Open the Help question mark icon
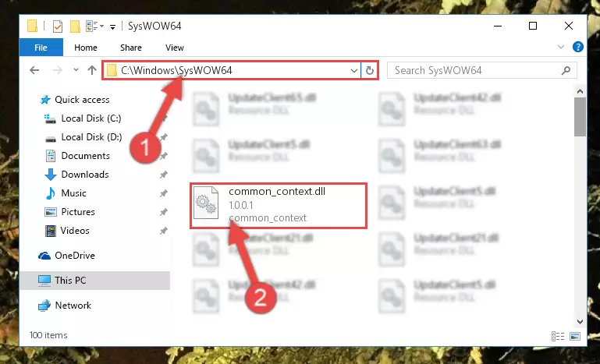The image size is (600, 364). [x=578, y=47]
